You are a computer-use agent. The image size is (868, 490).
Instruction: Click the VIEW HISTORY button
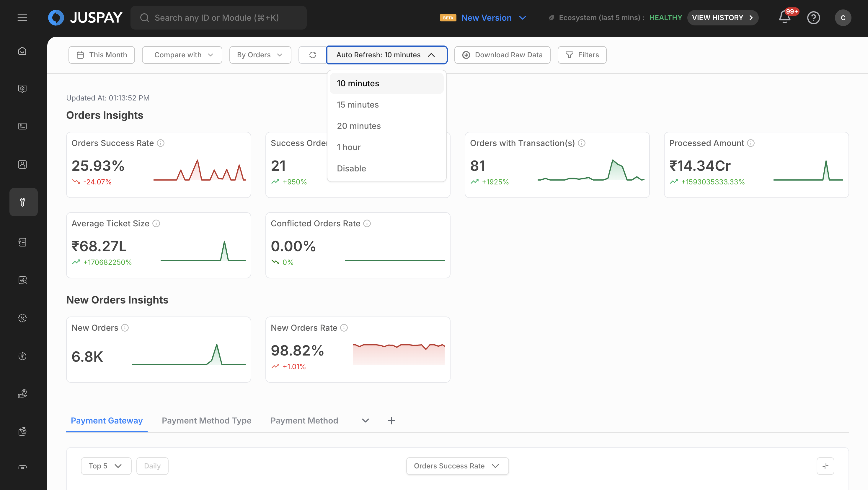click(722, 17)
